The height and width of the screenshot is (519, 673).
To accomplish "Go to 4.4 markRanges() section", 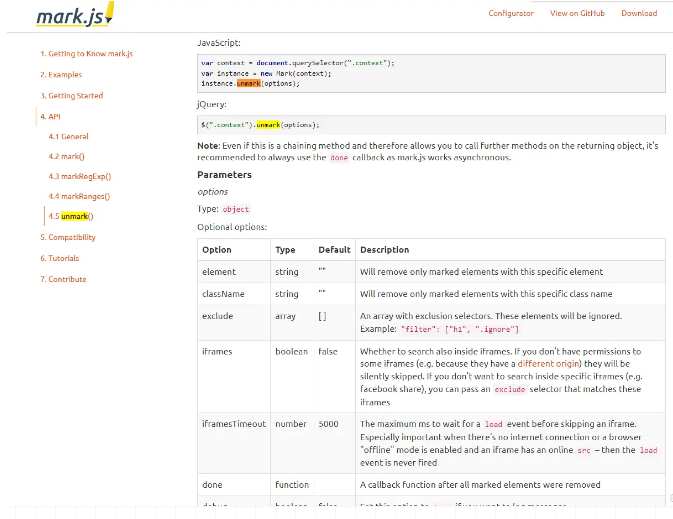I will [79, 196].
